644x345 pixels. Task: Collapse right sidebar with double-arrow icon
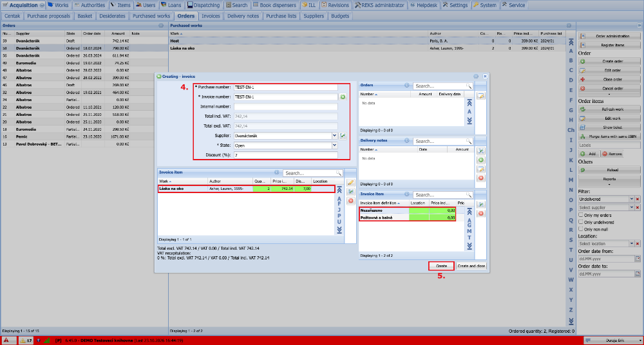[639, 26]
